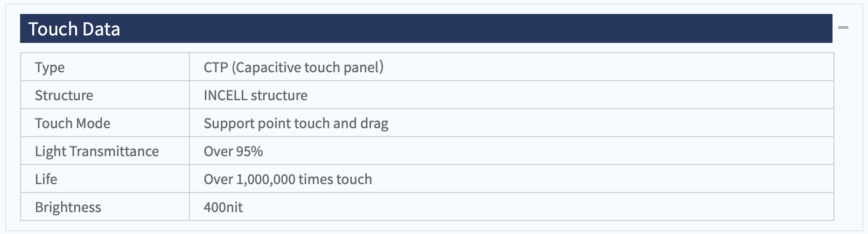Click the Over 95% value
The height and width of the screenshot is (234, 868).
[233, 151]
